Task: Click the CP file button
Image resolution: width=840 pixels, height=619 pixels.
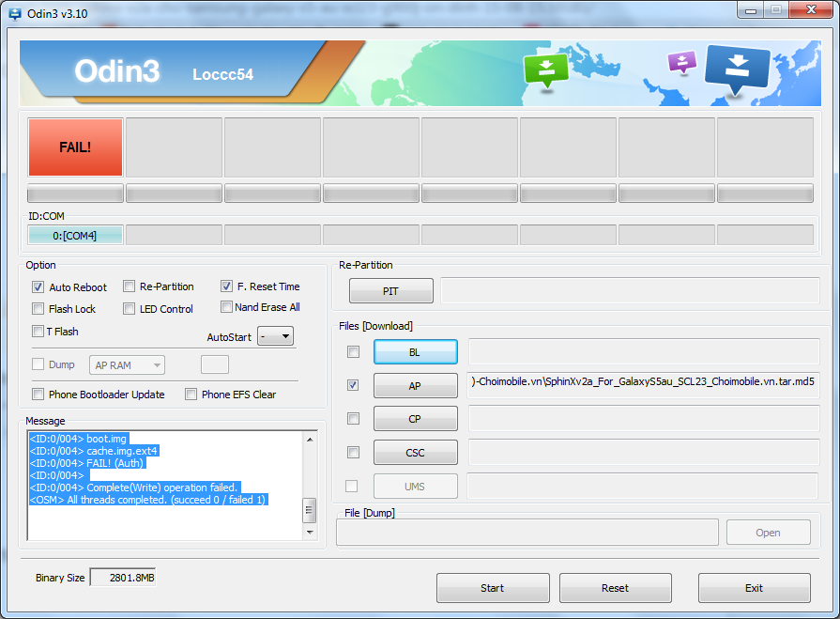Action: [x=415, y=419]
